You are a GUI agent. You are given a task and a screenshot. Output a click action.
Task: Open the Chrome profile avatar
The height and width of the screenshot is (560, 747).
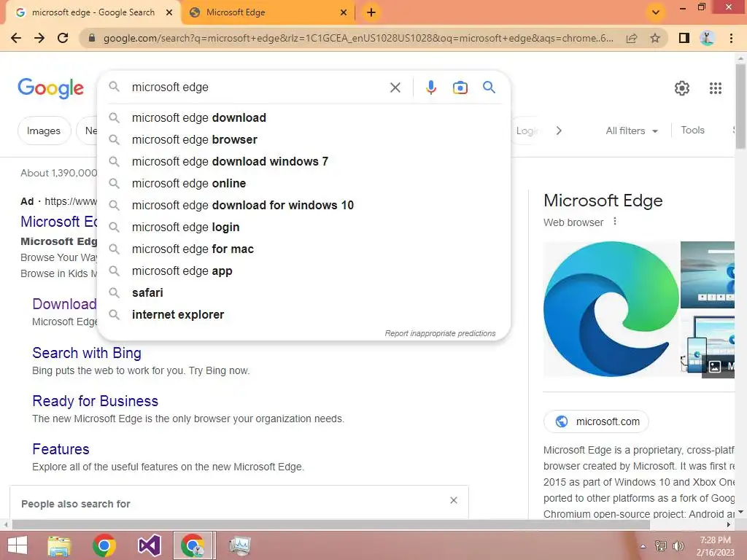pos(708,38)
